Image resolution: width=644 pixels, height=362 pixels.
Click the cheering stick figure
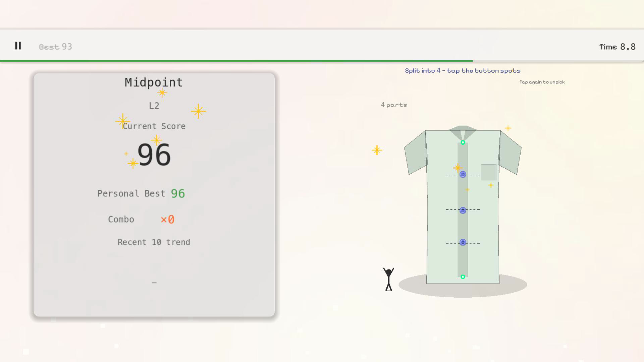click(x=389, y=279)
